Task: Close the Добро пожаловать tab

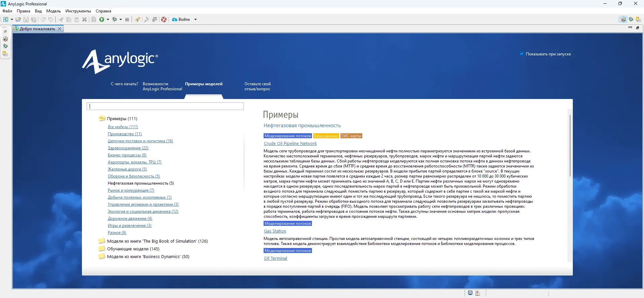Action: pos(60,29)
